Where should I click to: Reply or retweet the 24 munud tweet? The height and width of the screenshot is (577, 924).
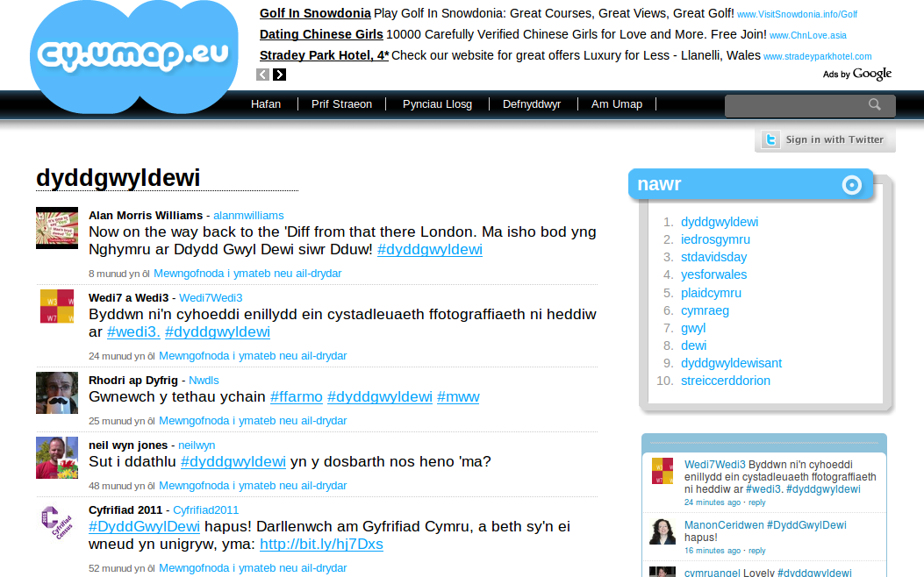point(253,356)
